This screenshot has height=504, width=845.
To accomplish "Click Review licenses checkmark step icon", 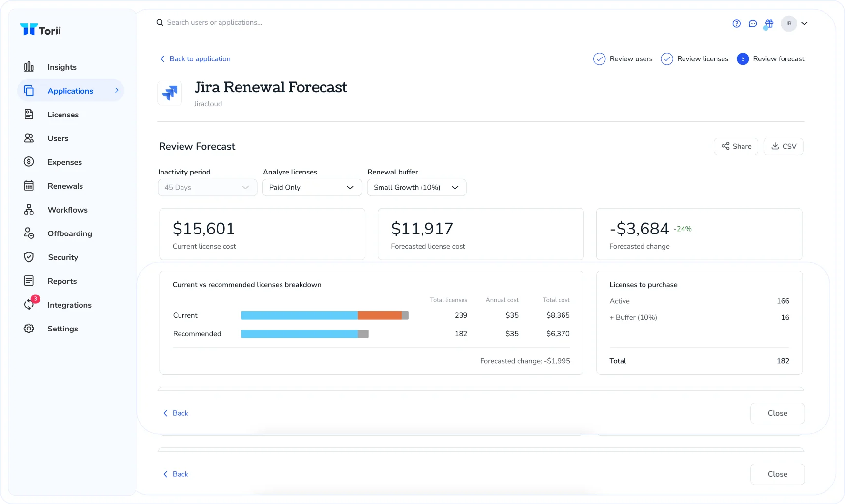I will [666, 59].
